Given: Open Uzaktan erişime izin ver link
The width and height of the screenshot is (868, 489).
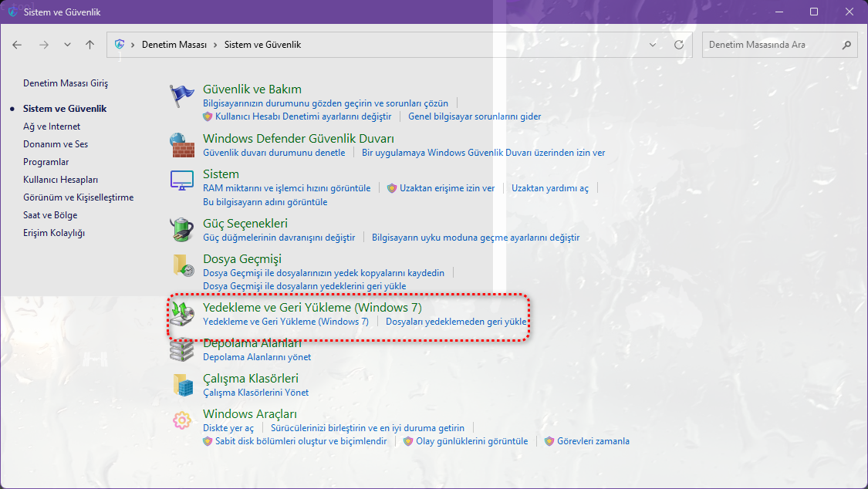Looking at the screenshot, I should pyautogui.click(x=448, y=188).
